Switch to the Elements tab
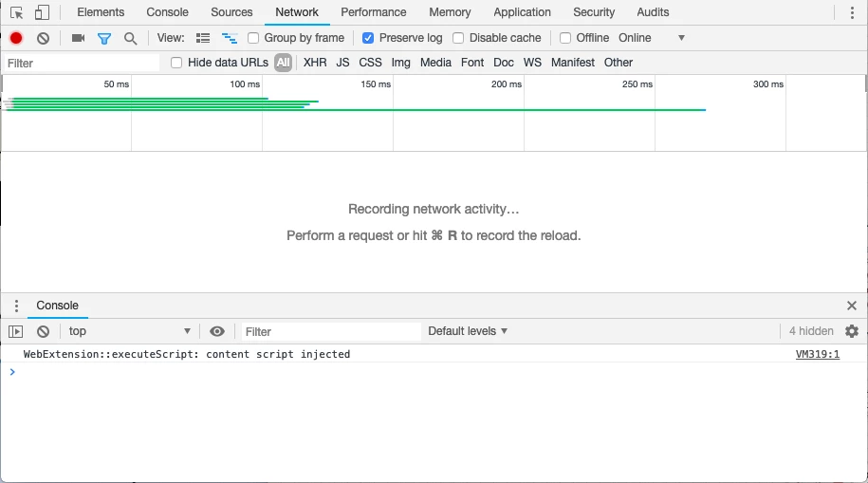This screenshot has height=483, width=868. (101, 12)
